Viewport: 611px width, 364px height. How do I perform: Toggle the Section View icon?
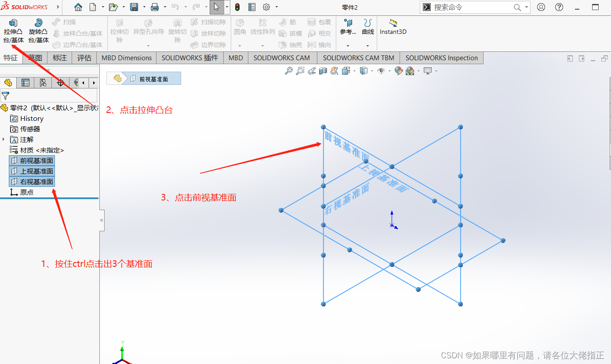(x=323, y=71)
